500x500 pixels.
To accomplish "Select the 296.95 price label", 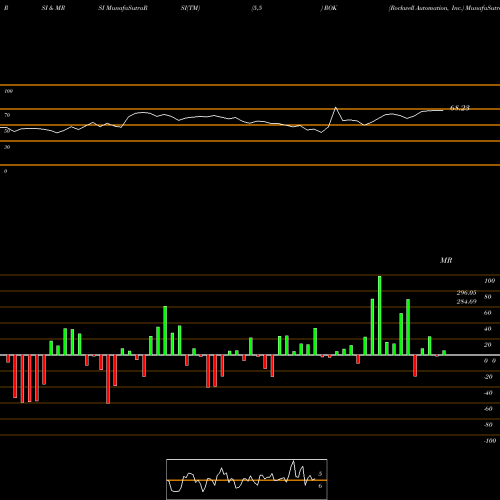I will click(466, 293).
